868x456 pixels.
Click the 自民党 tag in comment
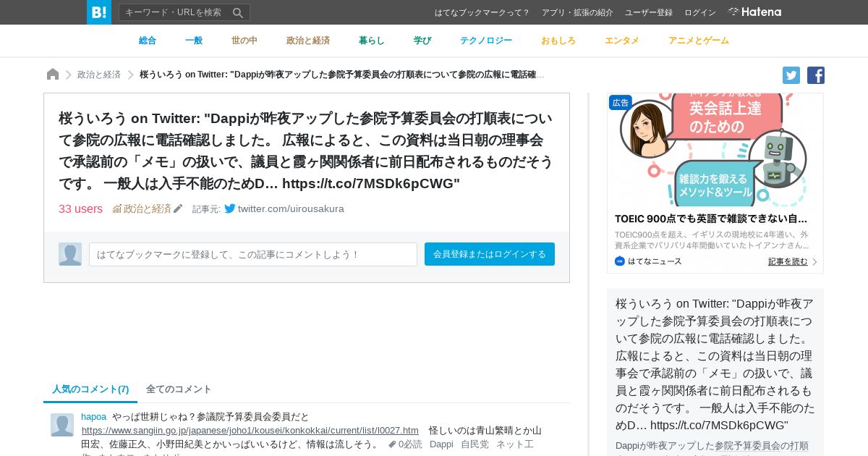[475, 444]
